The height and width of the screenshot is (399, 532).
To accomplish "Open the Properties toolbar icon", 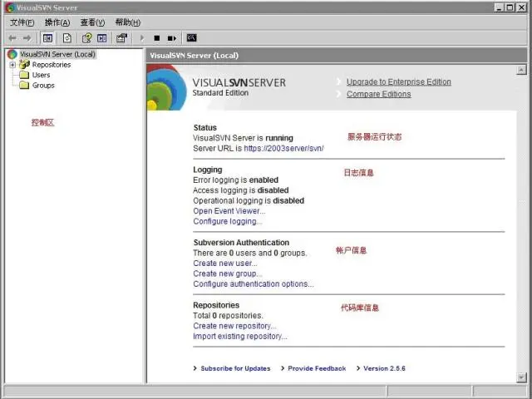I will [122, 38].
